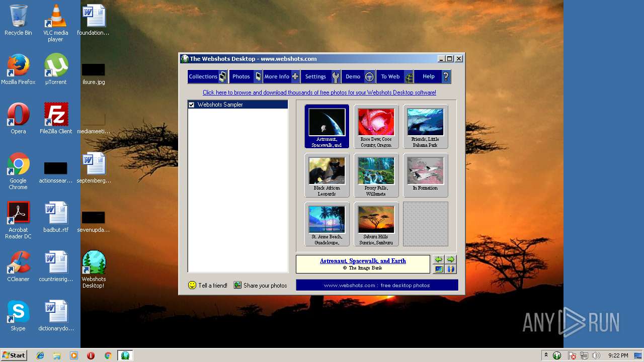
Task: Click the Chrome icon in the taskbar
Action: 108,355
